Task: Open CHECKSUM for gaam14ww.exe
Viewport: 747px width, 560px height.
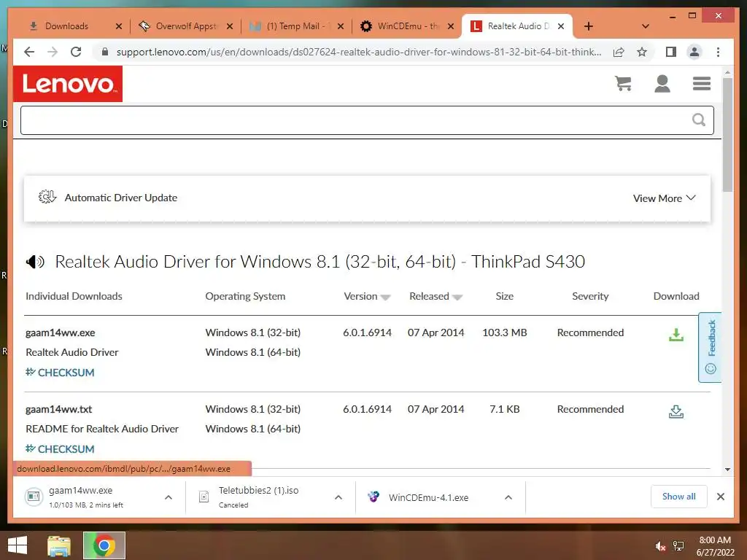Action: [x=60, y=373]
